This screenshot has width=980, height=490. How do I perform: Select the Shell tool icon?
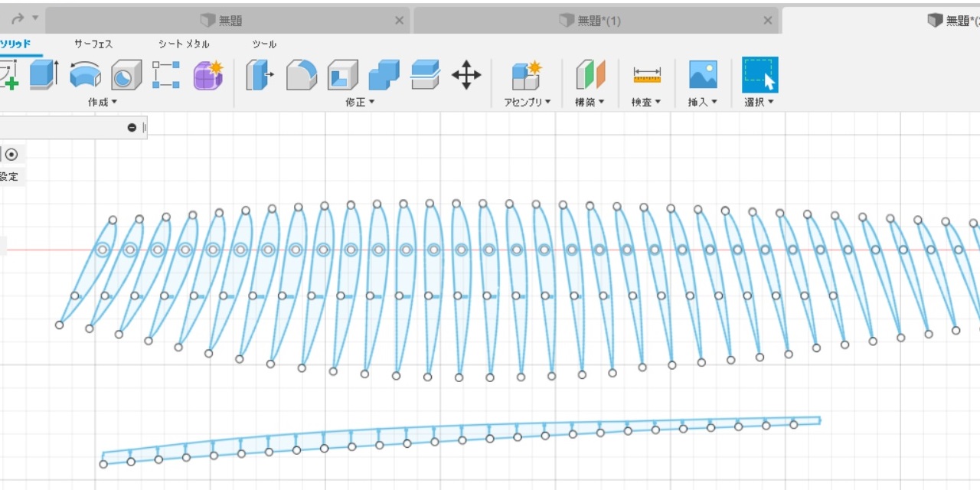pos(343,75)
